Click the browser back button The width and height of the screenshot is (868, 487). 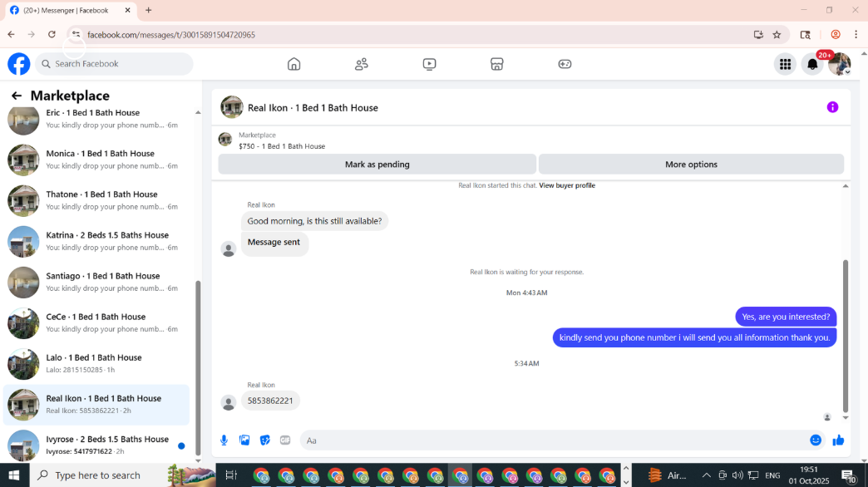pyautogui.click(x=11, y=34)
